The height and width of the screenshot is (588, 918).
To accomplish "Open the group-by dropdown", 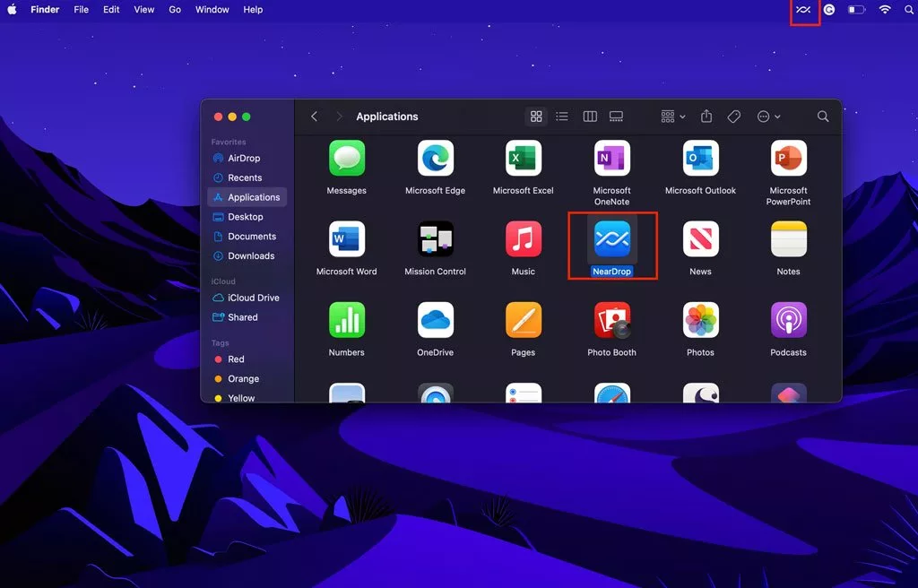I will coord(669,117).
